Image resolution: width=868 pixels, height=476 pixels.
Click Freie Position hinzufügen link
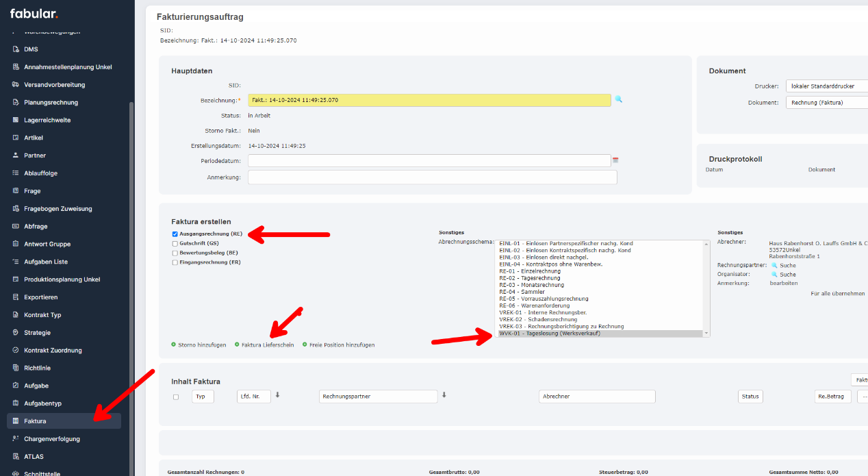pyautogui.click(x=342, y=345)
